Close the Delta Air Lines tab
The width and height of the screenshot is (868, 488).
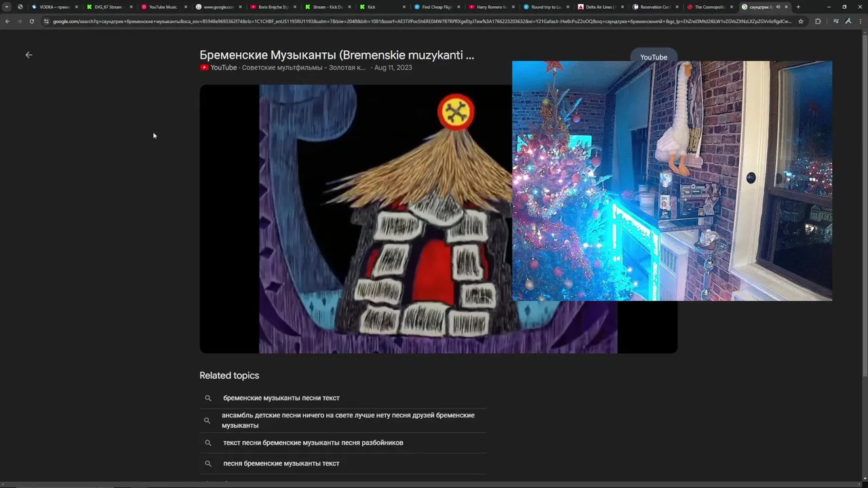tap(623, 7)
